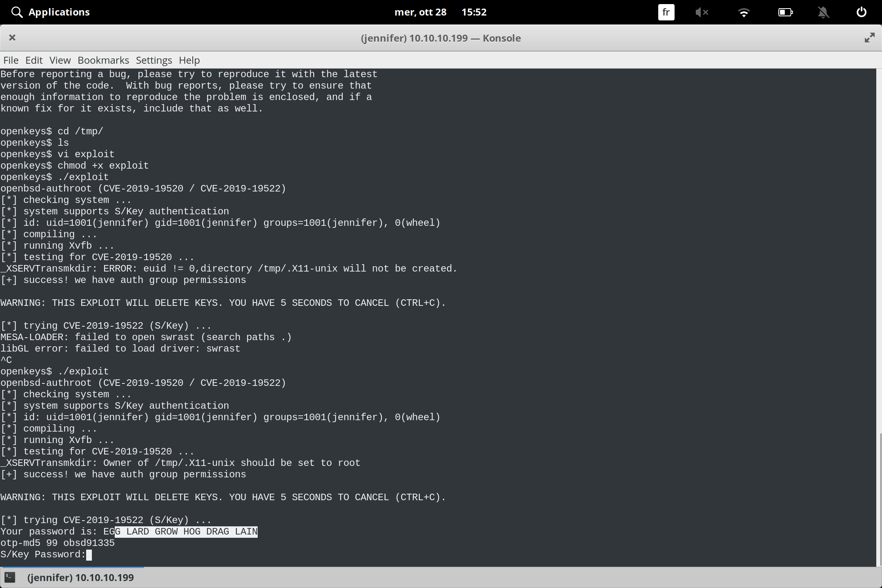Open the Edit menu

34,60
